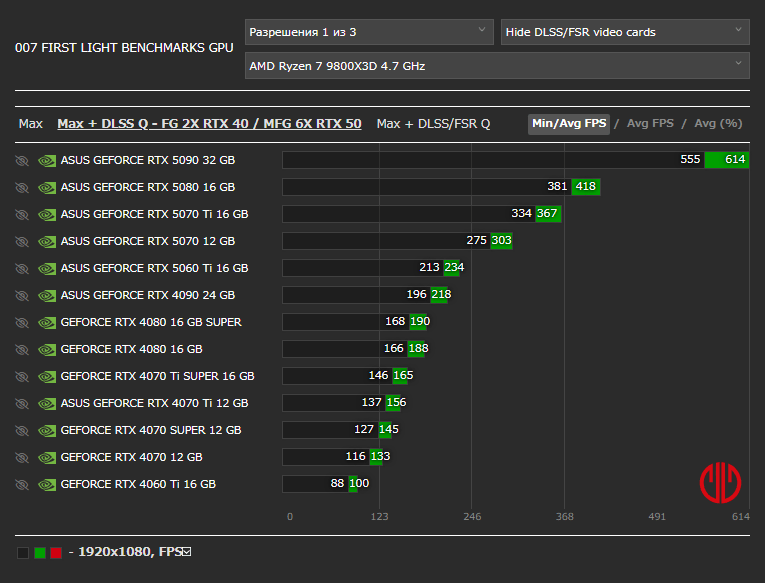The width and height of the screenshot is (765, 583).
Task: Click the 614 average FPS bar value
Action: coord(735,160)
